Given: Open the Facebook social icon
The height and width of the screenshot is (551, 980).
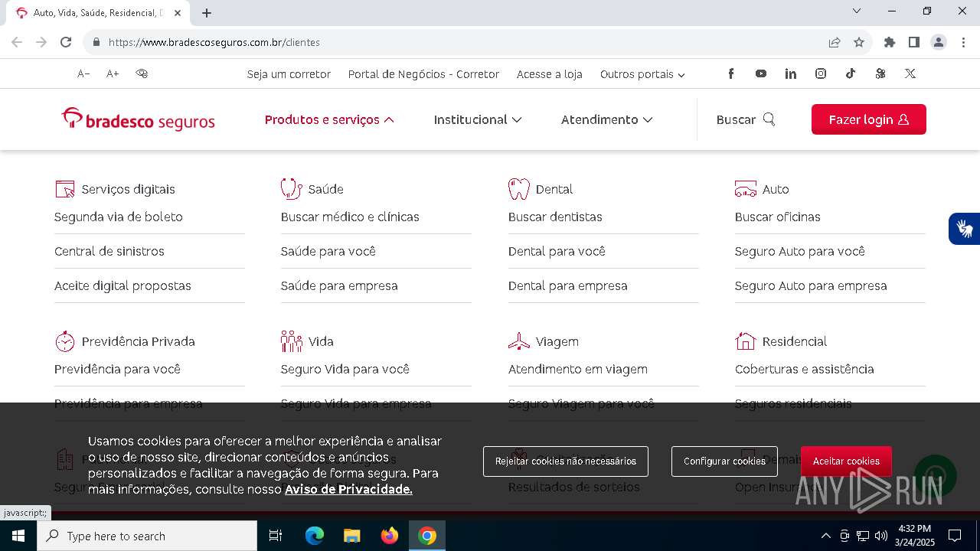Looking at the screenshot, I should coord(731,73).
